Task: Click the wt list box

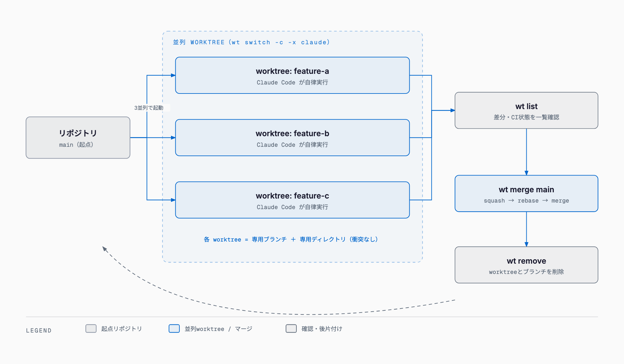Action: click(x=526, y=110)
